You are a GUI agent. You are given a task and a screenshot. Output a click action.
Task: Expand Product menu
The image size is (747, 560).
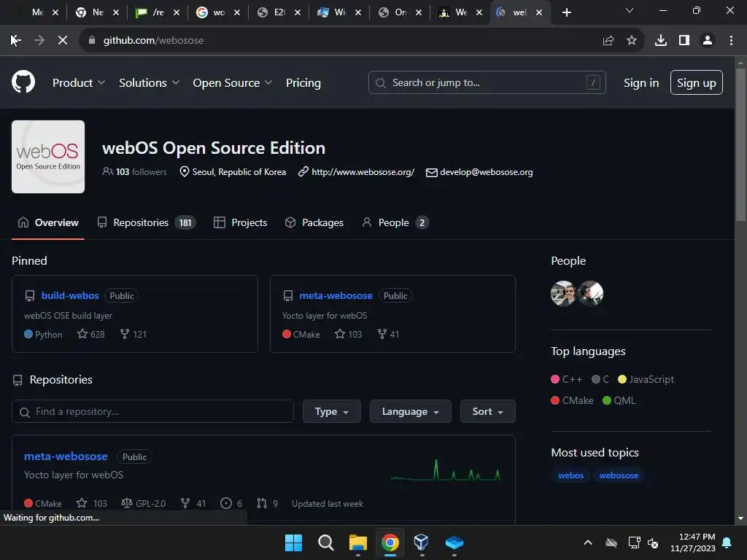click(79, 83)
